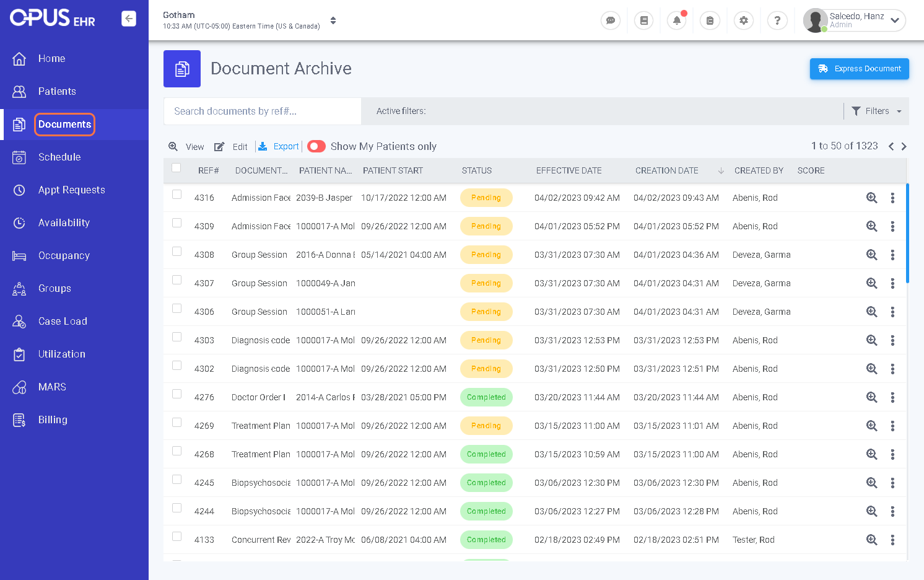Screen dimensions: 924x580
Task: Check the box for document 4307
Action: 177,280
